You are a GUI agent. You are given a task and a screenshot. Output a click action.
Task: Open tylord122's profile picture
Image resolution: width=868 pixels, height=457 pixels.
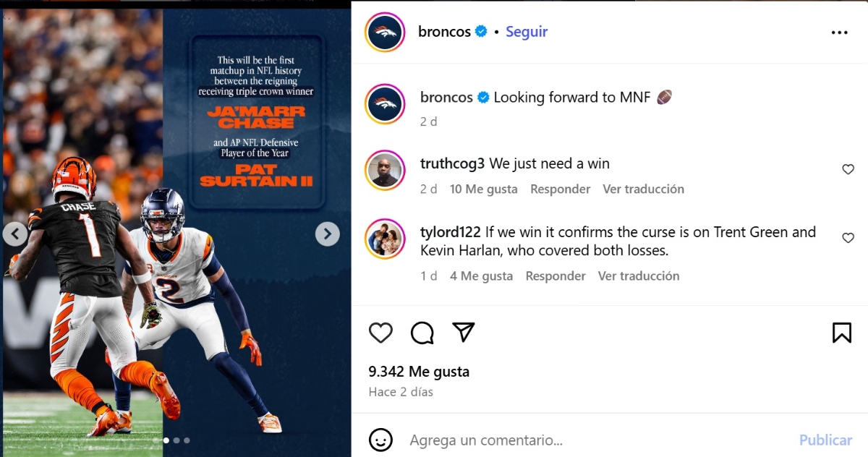385,239
